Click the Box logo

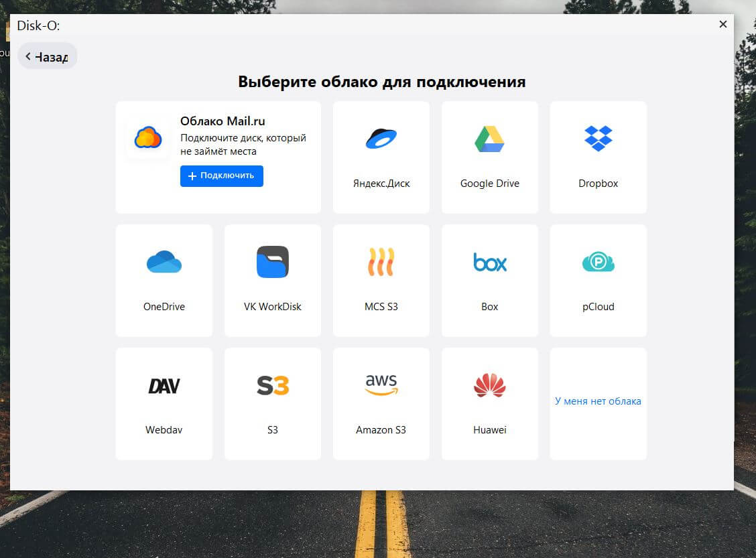click(489, 262)
